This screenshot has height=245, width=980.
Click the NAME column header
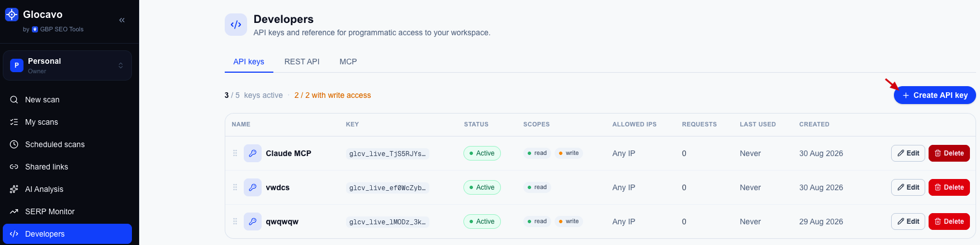(x=241, y=124)
